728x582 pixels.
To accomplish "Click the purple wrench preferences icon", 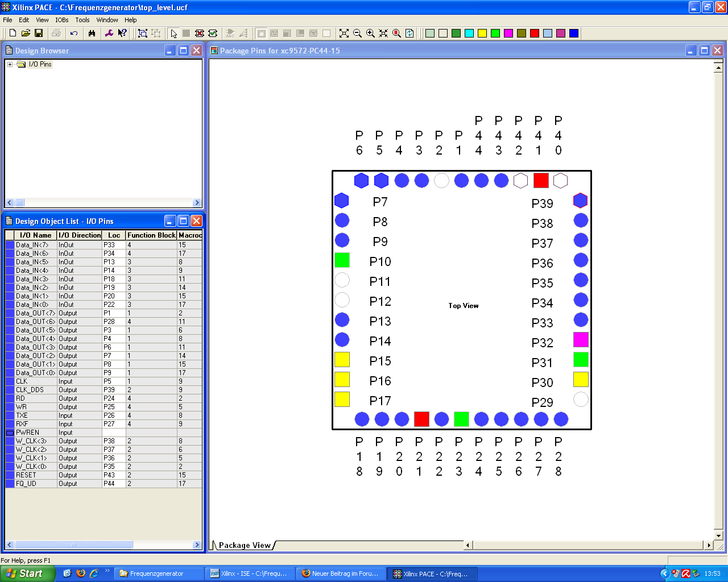I will click(x=109, y=34).
